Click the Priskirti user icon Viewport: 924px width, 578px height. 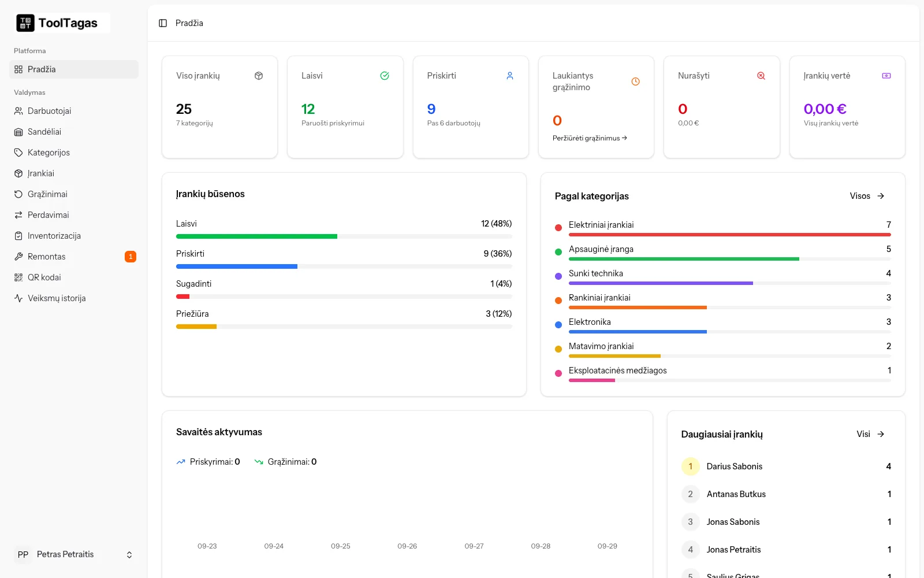point(510,76)
